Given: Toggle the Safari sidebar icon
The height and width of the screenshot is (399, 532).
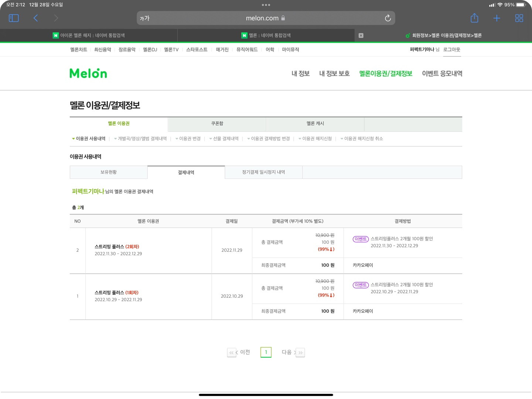Looking at the screenshot, I should point(14,18).
